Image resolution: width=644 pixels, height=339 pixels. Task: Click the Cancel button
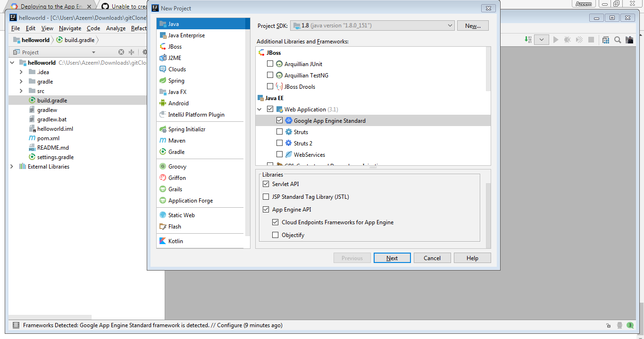(x=432, y=258)
